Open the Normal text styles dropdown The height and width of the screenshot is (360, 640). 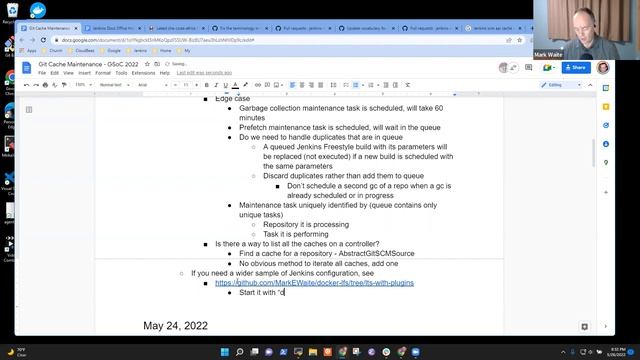tap(115, 85)
